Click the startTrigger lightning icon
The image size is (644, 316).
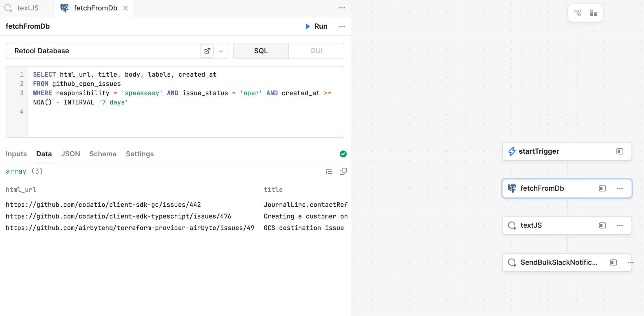[512, 151]
